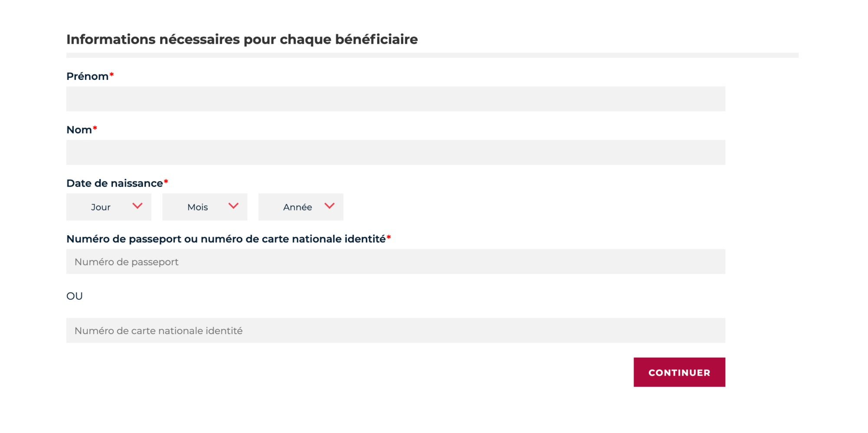Click the Prénom field label
Image resolution: width=868 pixels, height=433 pixels.
(x=87, y=76)
